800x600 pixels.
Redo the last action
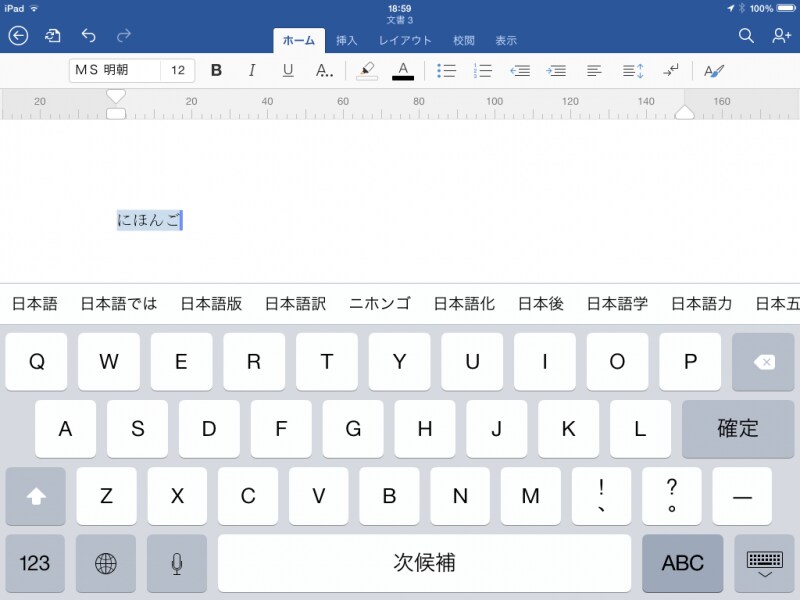[x=124, y=35]
